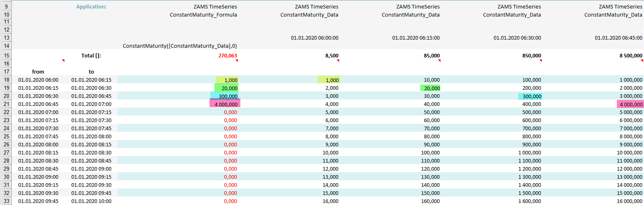The image size is (644, 205).
Task: Click the yellow 1,000 cell in Formula column
Action: (227, 80)
